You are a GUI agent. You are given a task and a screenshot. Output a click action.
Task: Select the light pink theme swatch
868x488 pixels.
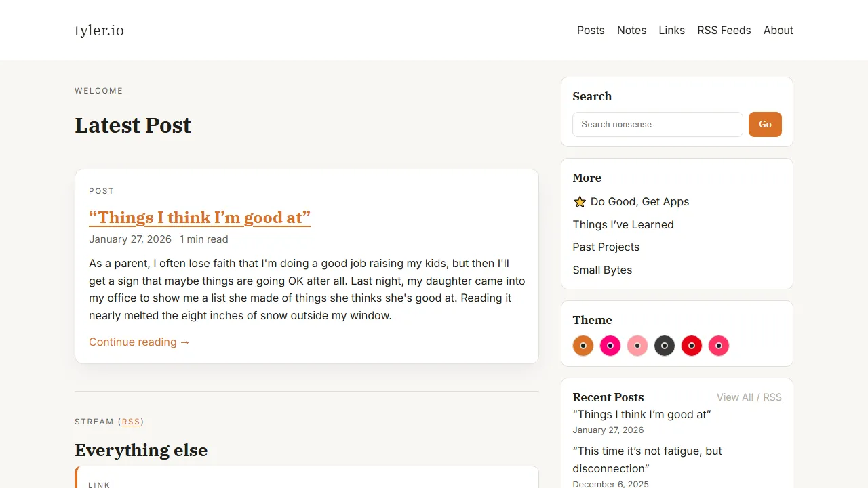[637, 346]
